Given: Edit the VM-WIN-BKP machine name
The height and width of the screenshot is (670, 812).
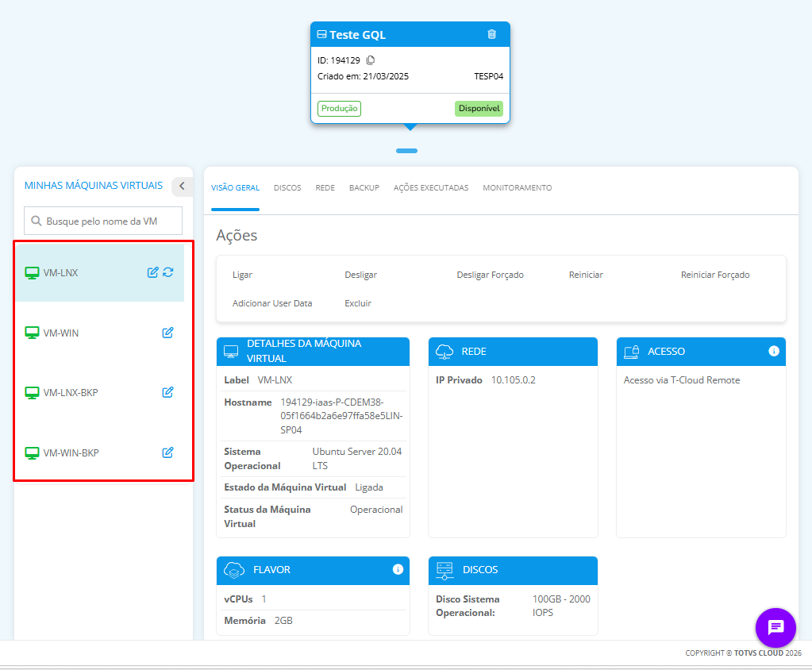Looking at the screenshot, I should (167, 452).
